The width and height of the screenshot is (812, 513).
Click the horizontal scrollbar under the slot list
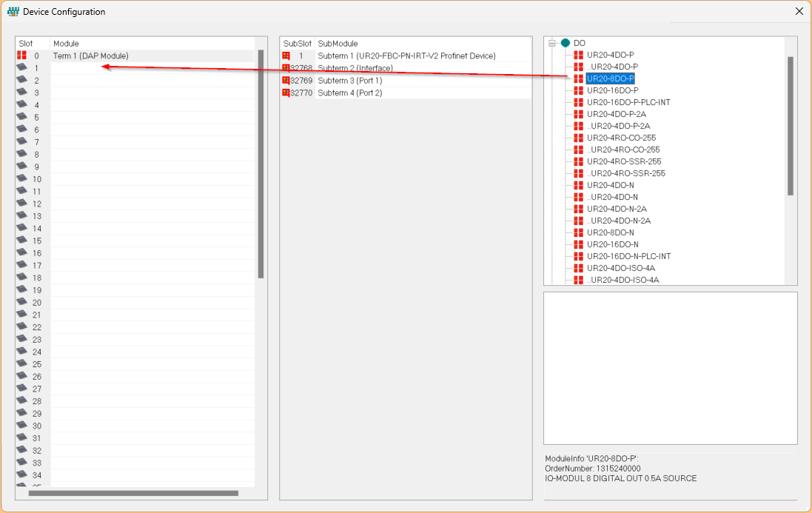tap(133, 493)
